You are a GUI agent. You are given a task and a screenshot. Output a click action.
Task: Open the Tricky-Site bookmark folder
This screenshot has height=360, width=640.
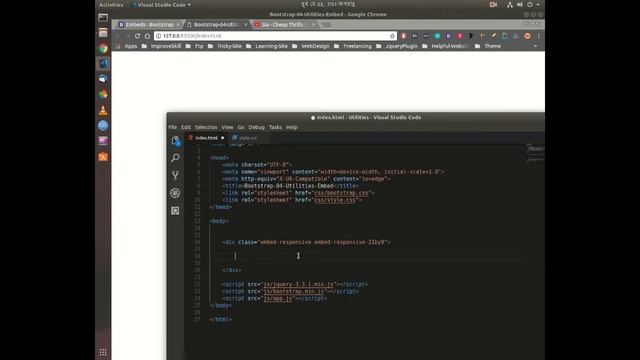pos(225,46)
